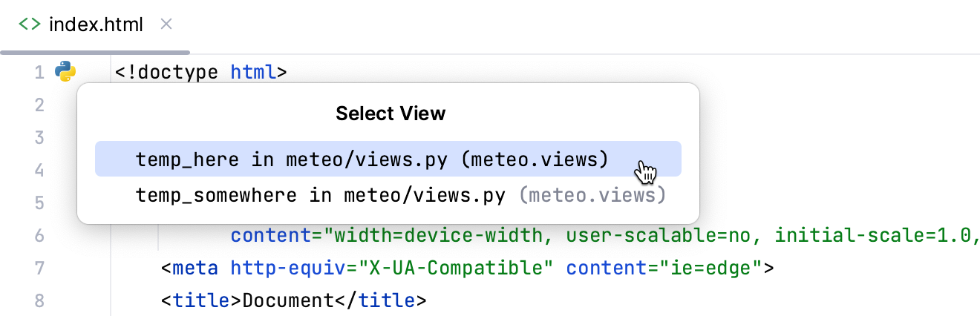Click line number 8 in gutter

[x=39, y=301]
